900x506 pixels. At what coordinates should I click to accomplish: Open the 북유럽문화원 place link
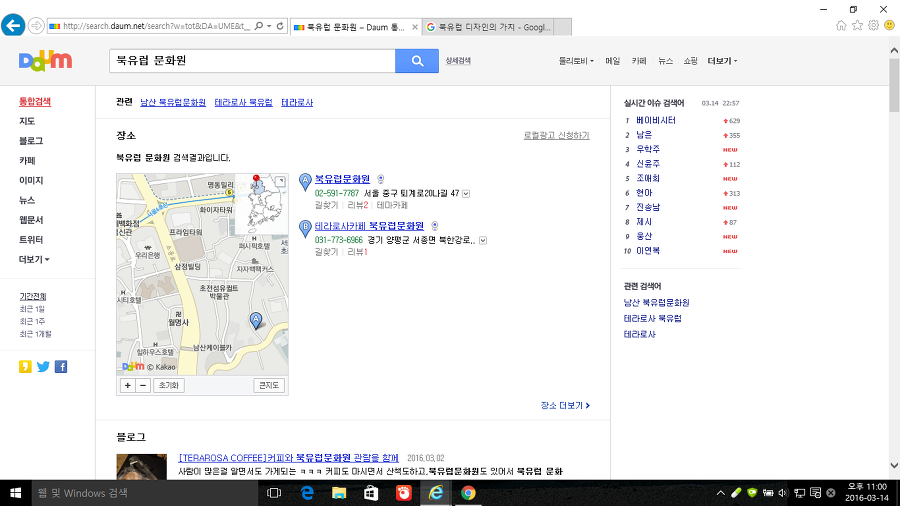point(342,179)
